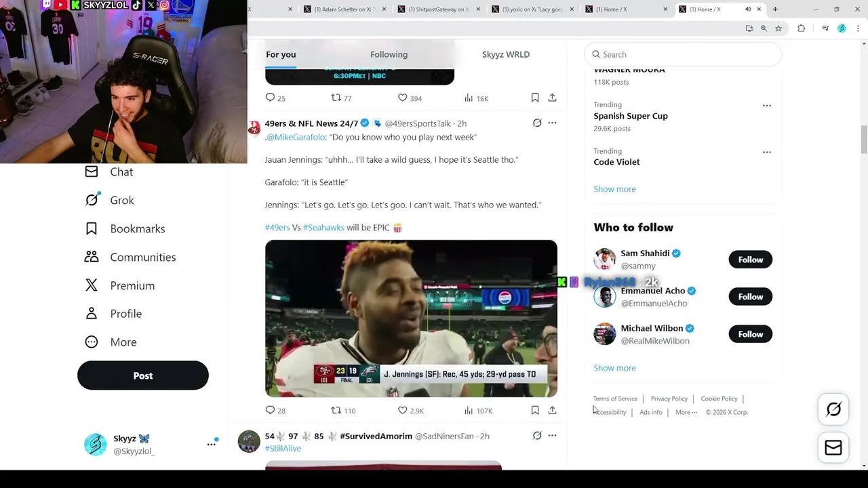868x488 pixels.
Task: Open the #StillAlive hashtag
Action: pyautogui.click(x=283, y=449)
